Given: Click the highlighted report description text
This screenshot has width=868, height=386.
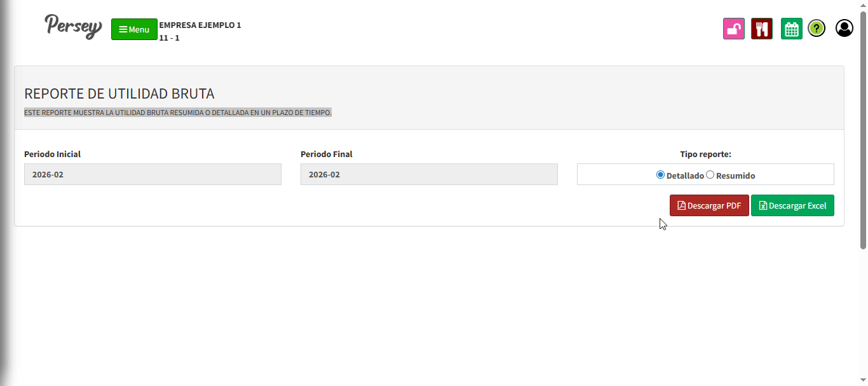Looking at the screenshot, I should (x=178, y=113).
